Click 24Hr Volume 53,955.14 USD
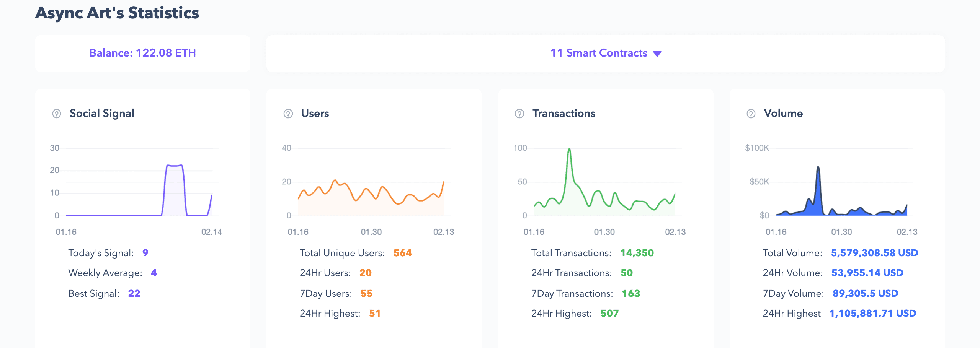The image size is (980, 348). (867, 273)
